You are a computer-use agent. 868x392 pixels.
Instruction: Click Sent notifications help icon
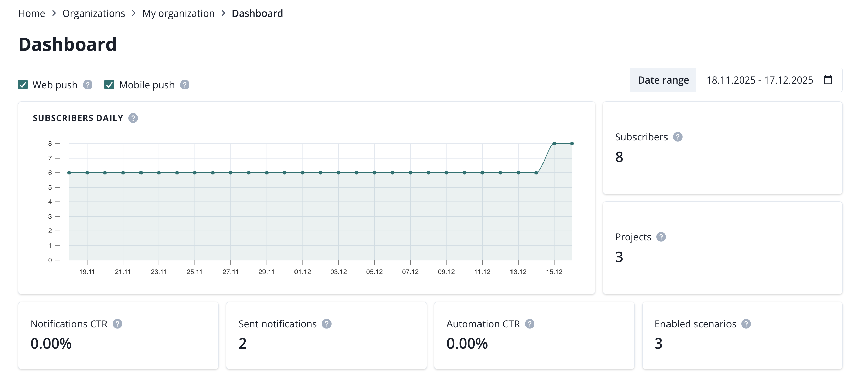[x=327, y=324]
